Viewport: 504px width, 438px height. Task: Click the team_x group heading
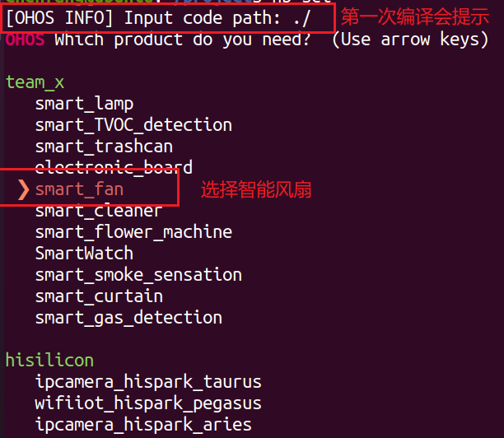coord(35,82)
